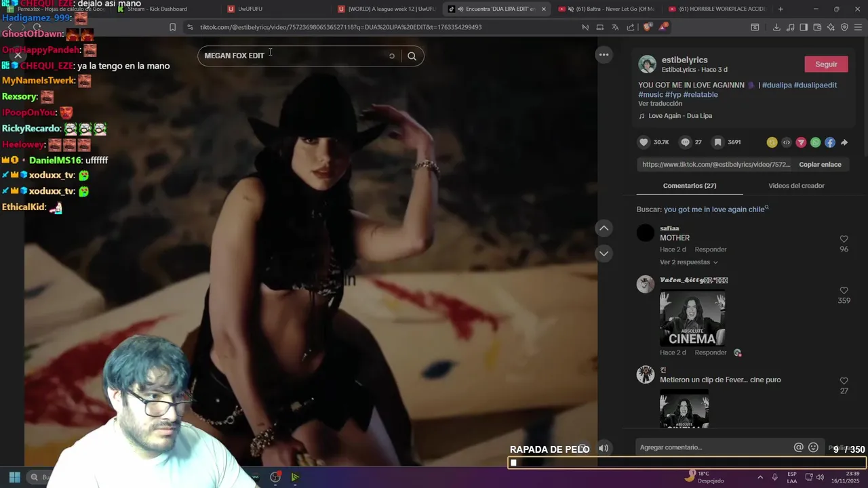
Task: Click the estibelyrics profile avatar
Action: (648, 64)
